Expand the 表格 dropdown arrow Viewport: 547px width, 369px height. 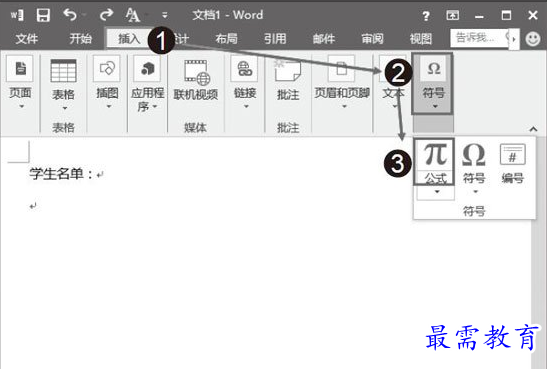65,108
